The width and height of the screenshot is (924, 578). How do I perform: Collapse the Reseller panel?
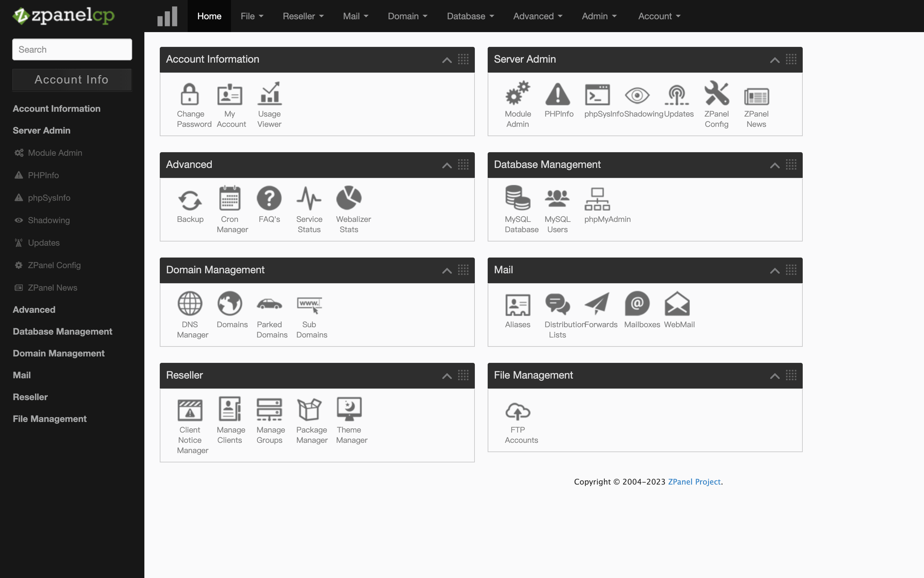(447, 376)
